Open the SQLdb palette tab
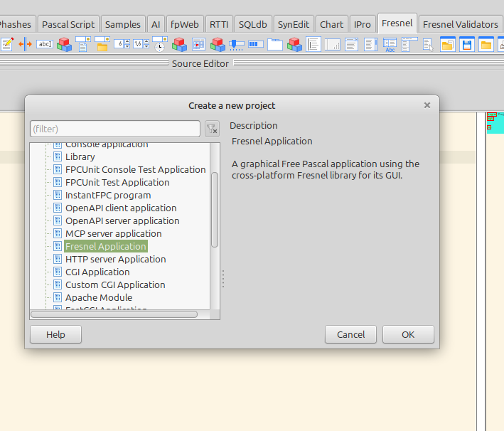The image size is (504, 431). coord(252,24)
